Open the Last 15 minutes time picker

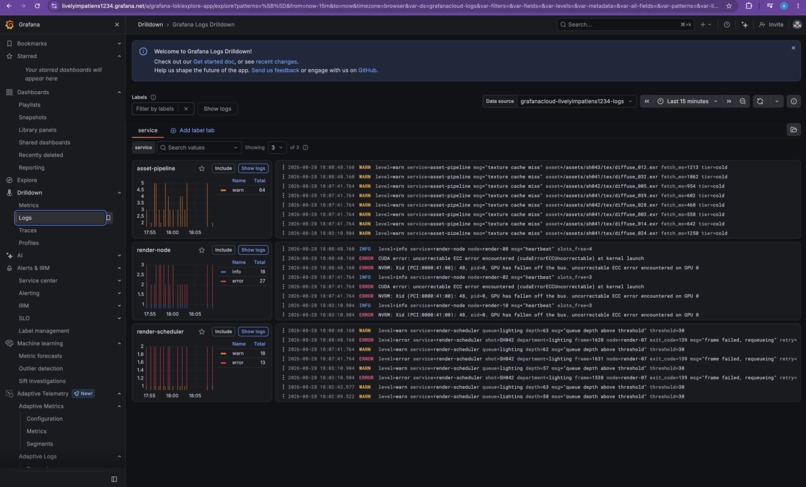(687, 101)
